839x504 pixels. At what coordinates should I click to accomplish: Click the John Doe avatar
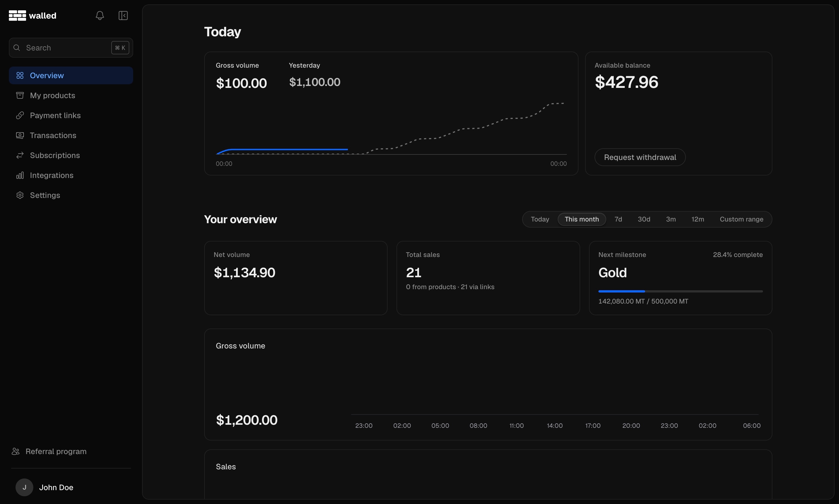(24, 487)
